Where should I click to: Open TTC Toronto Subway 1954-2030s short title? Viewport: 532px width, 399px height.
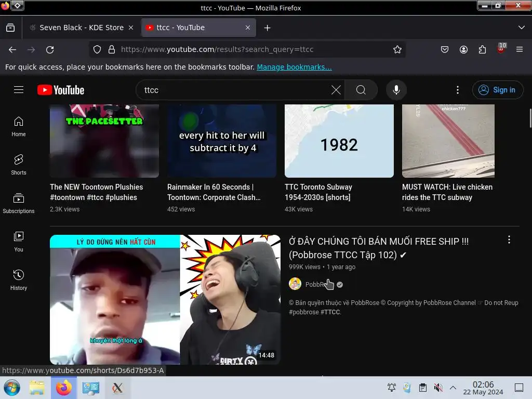318,192
